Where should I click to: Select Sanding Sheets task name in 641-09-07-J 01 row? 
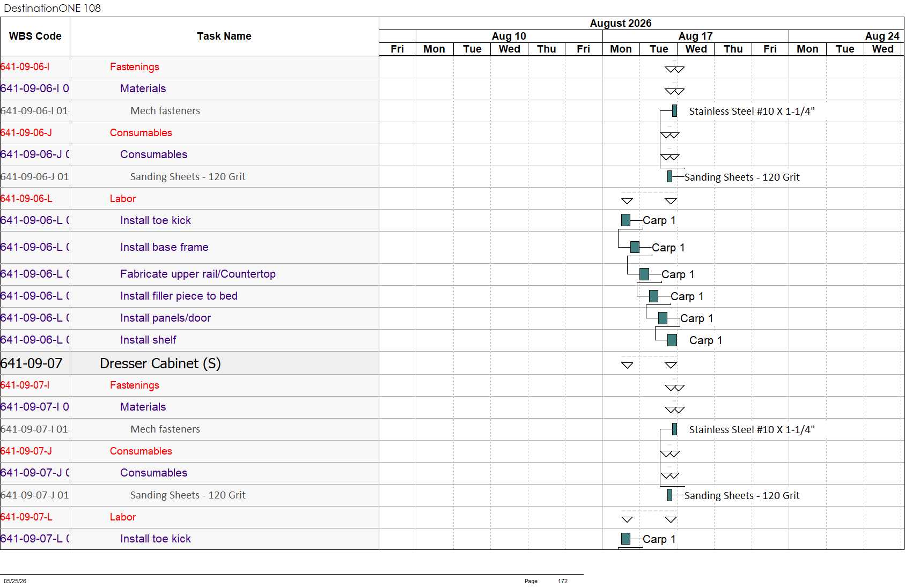pyautogui.click(x=188, y=495)
